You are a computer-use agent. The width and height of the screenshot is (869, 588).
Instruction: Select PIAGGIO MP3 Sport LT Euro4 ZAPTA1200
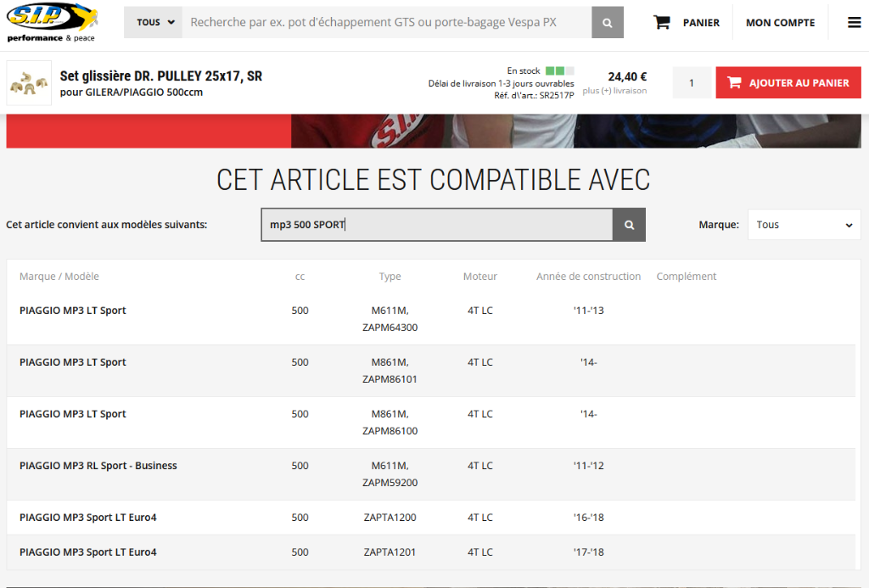tap(87, 518)
